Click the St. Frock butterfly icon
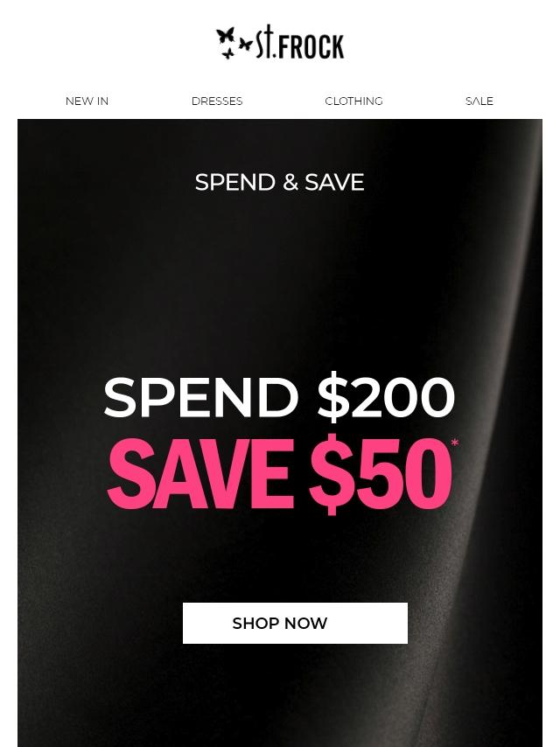 (x=234, y=43)
